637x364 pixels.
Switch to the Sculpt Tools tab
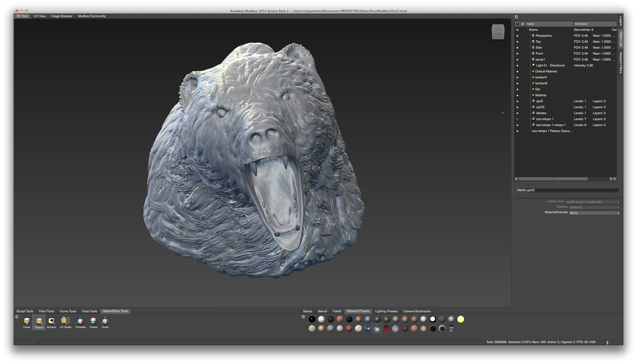(25, 311)
